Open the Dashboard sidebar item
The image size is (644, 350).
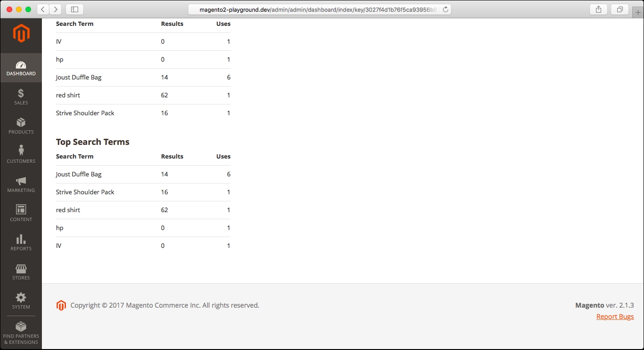[21, 68]
